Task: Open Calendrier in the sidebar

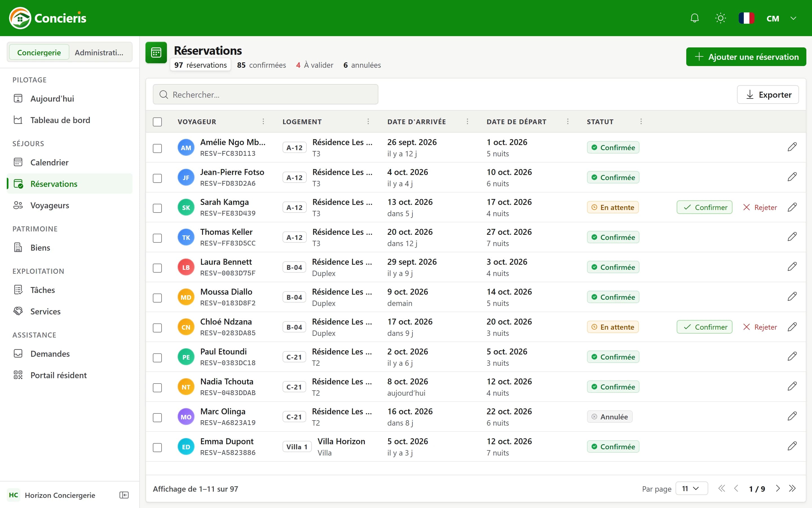Action: pyautogui.click(x=70, y=162)
